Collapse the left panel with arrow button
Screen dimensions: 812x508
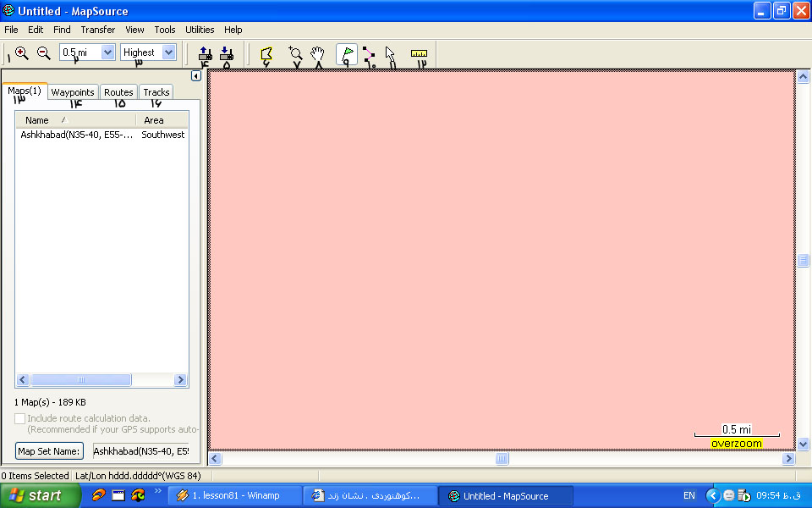195,76
